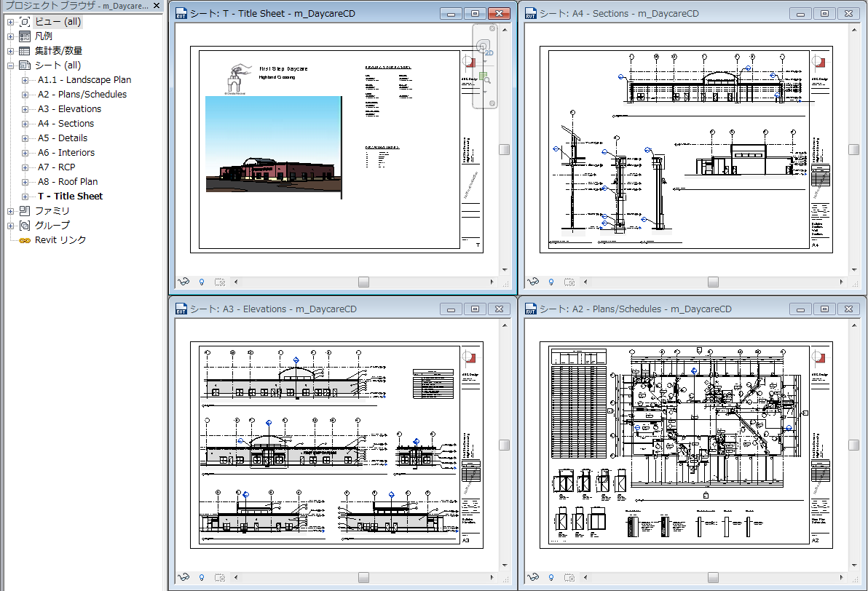Image resolution: width=868 pixels, height=591 pixels.
Task: Toggle Reveal Hidden Elements bulb in A3 Elevations window
Action: [202, 577]
